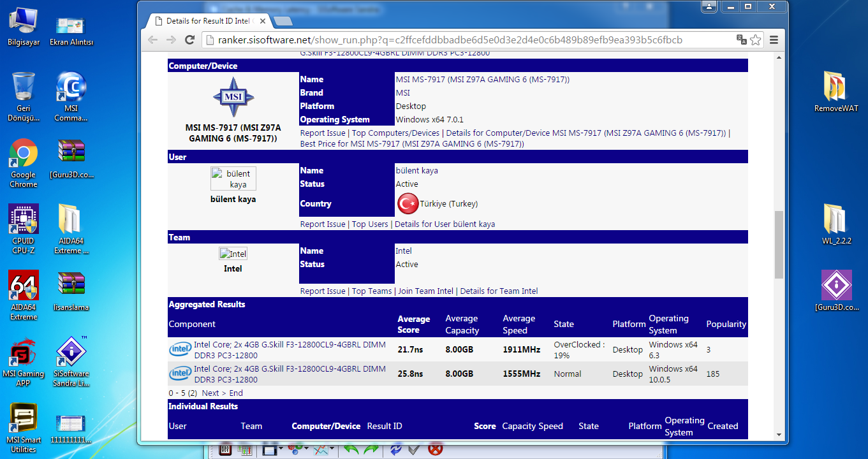Open Details for User bülent kaya
868x459 pixels.
tap(445, 224)
